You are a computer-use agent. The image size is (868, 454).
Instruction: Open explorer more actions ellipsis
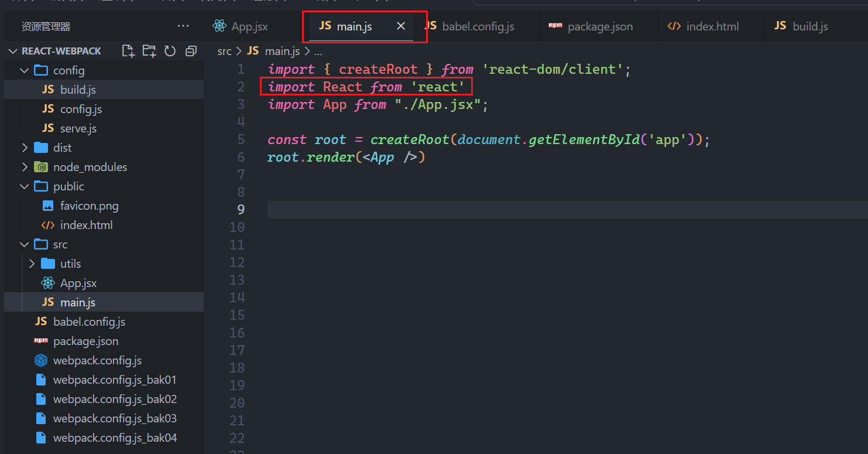[x=183, y=26]
